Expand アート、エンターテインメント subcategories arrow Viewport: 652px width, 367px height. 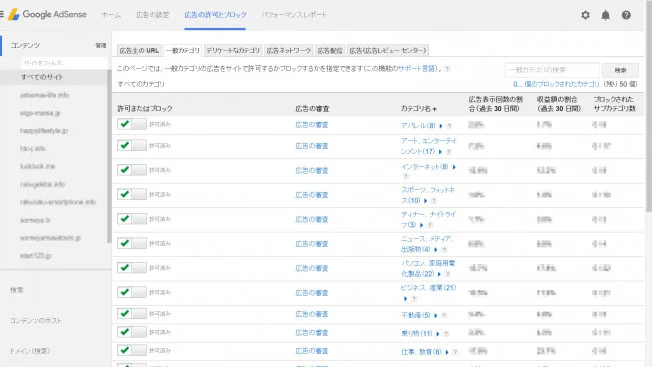pyautogui.click(x=440, y=152)
